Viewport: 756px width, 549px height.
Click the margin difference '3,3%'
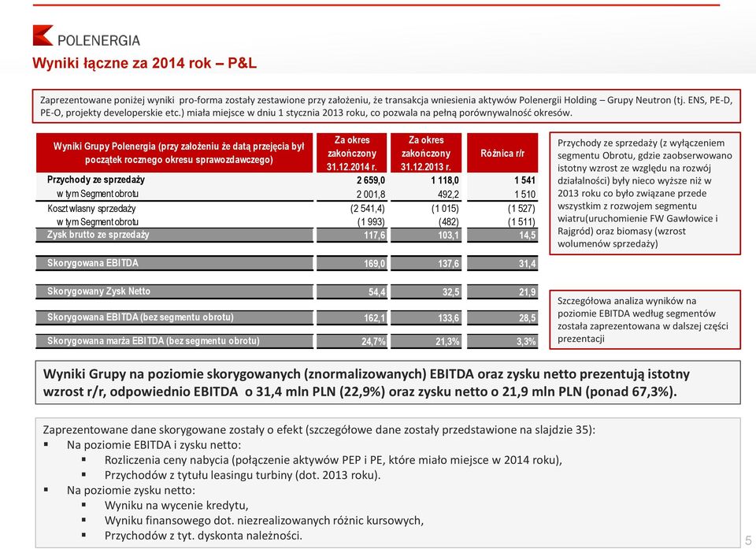pos(526,342)
